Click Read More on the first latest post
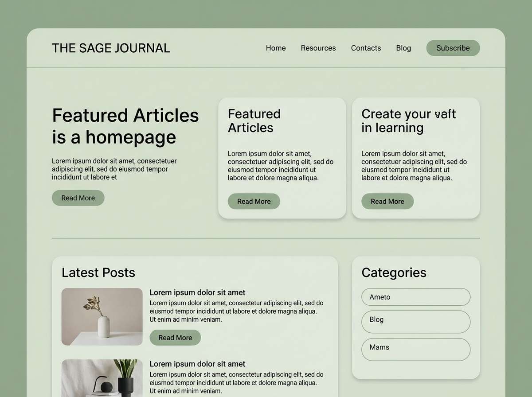The height and width of the screenshot is (397, 532). pyautogui.click(x=175, y=337)
